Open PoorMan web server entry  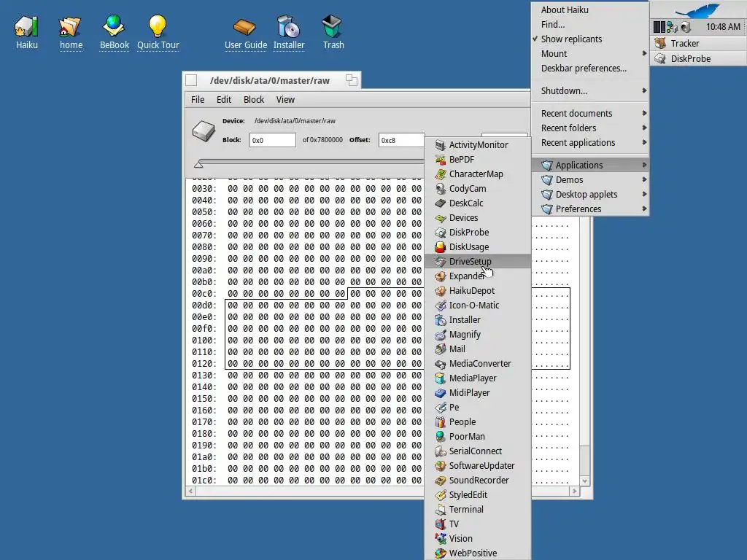478,437
